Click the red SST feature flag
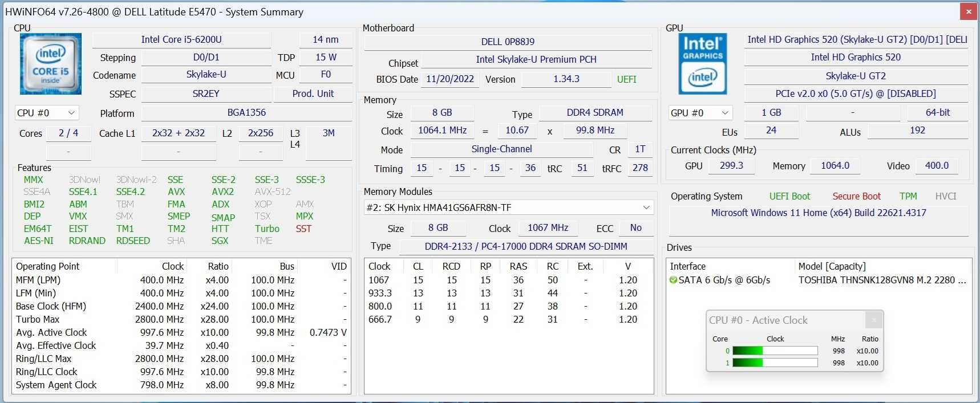This screenshot has height=403, width=980. (303, 229)
